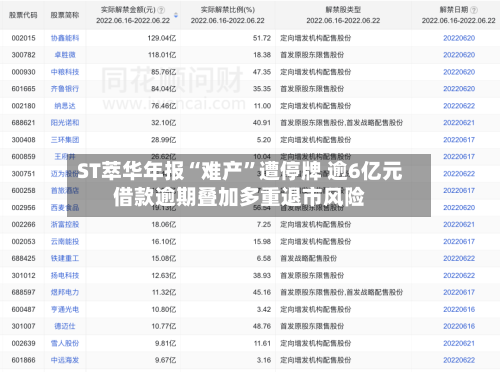This screenshot has width=500, height=372.
Task: Open stock link 煜邦电力
Action: (65, 292)
